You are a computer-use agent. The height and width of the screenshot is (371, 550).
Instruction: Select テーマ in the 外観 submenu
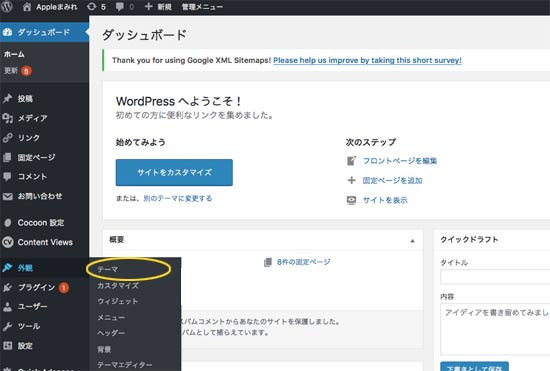(108, 269)
